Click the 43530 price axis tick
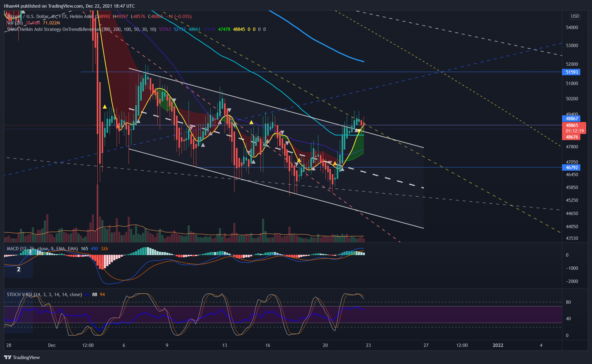The width and height of the screenshot is (592, 364). (572, 238)
